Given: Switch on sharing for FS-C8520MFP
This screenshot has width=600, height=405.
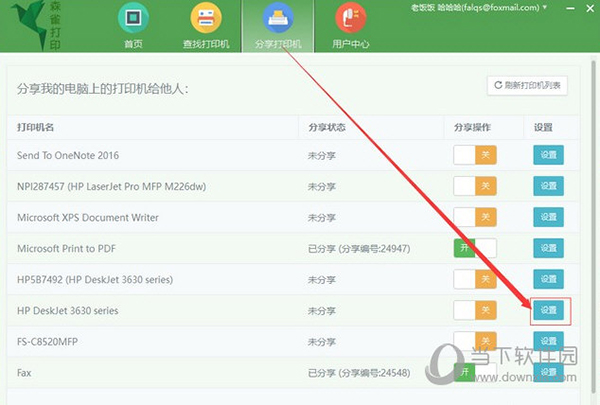Looking at the screenshot, I should (x=475, y=341).
